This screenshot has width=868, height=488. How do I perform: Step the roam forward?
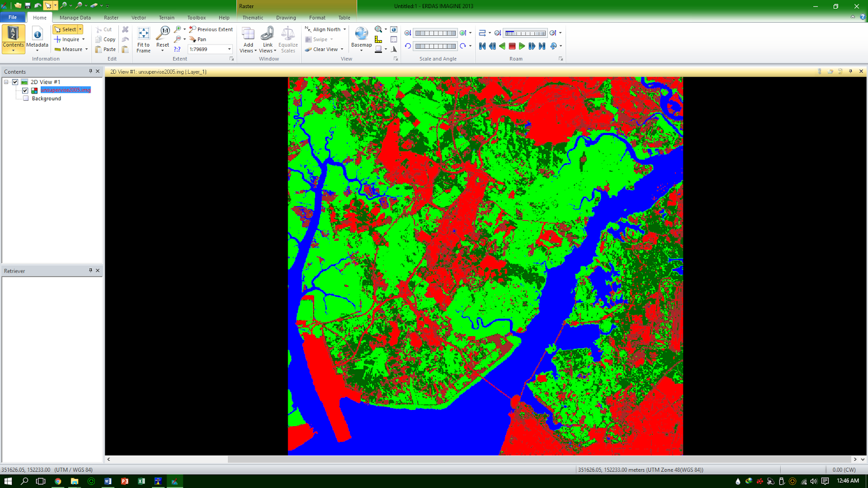[532, 46]
